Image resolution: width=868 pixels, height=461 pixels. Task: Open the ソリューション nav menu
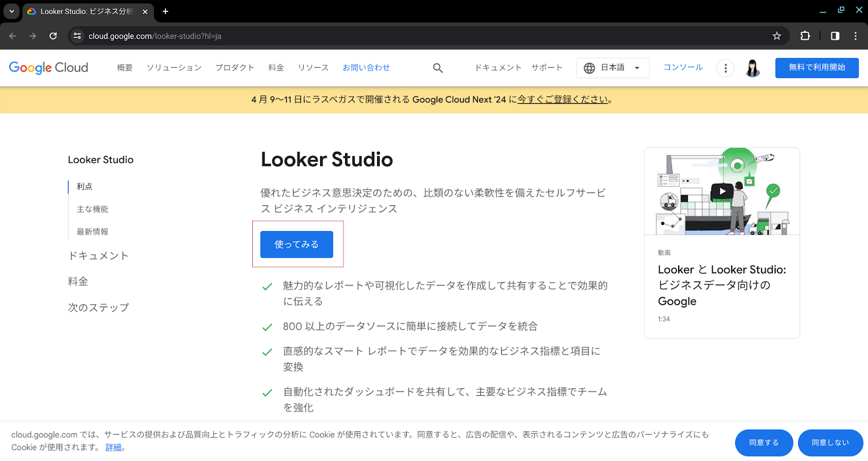[174, 68]
